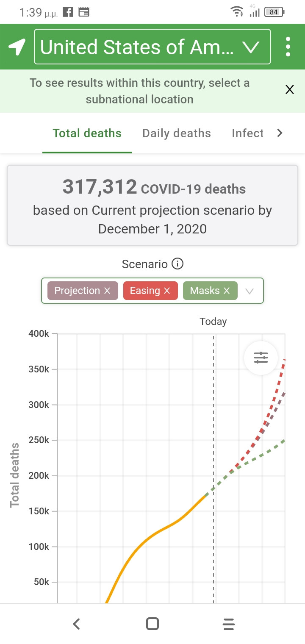This screenshot has height=644, width=305.
Task: Tap the red Easing projection line endpoint
Action: (285, 360)
